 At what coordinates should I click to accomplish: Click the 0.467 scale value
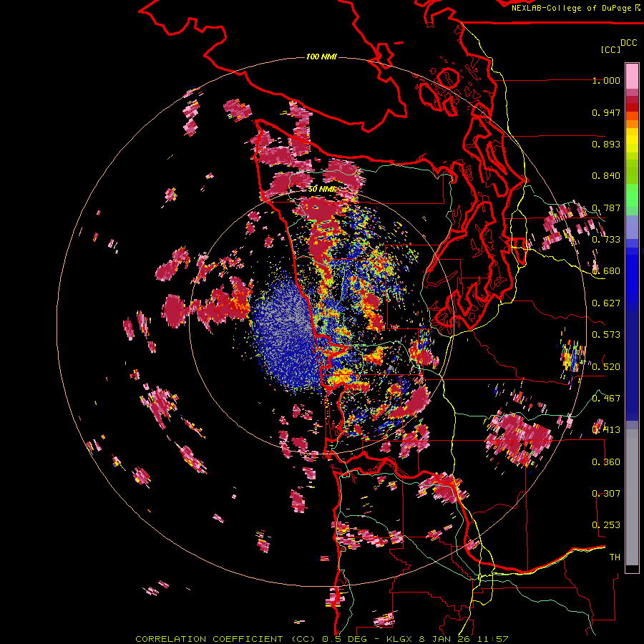coord(606,398)
